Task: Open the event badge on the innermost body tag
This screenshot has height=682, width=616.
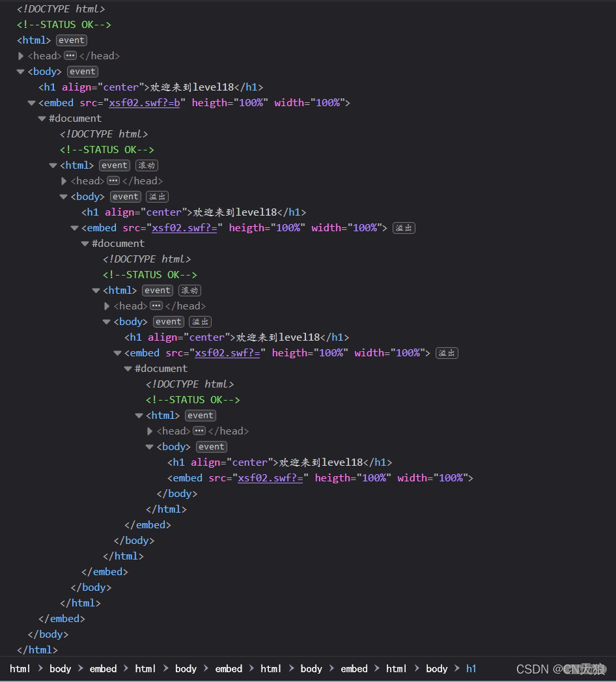Action: point(211,447)
